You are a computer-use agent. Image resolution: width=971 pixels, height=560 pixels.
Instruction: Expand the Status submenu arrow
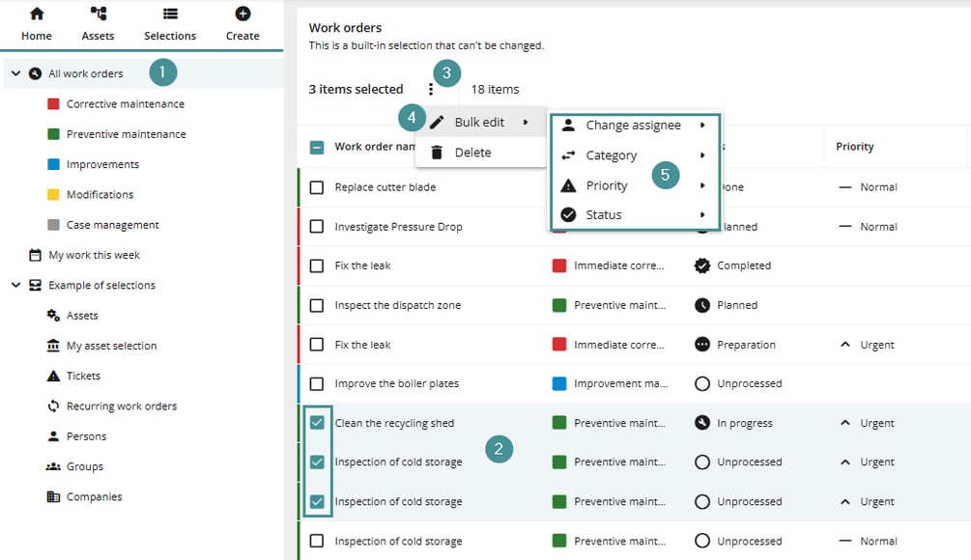click(x=702, y=214)
